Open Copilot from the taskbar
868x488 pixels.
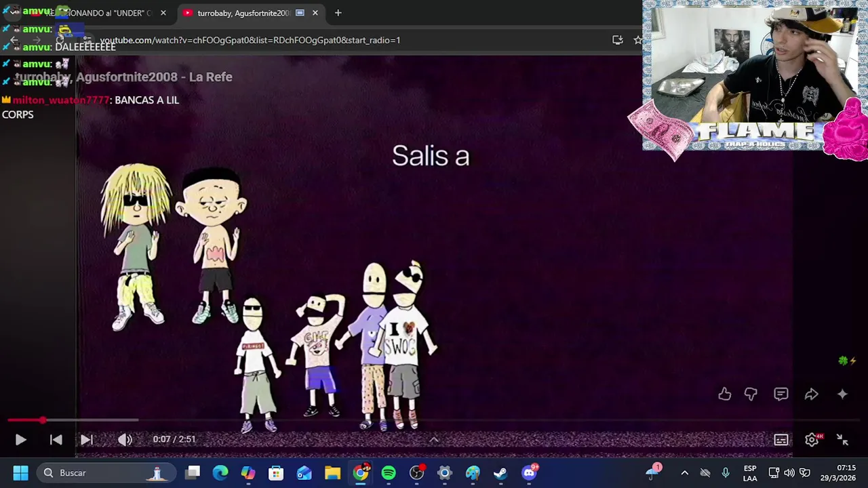[248, 473]
